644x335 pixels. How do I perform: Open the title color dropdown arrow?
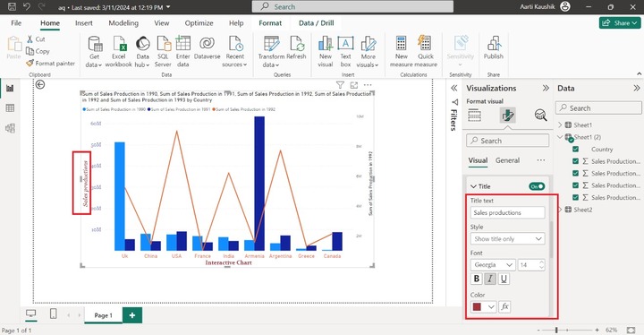point(491,306)
